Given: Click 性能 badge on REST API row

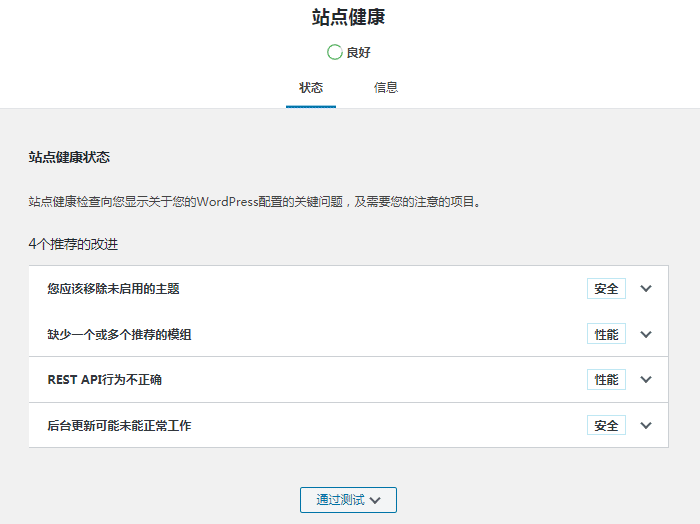Looking at the screenshot, I should click(606, 379).
